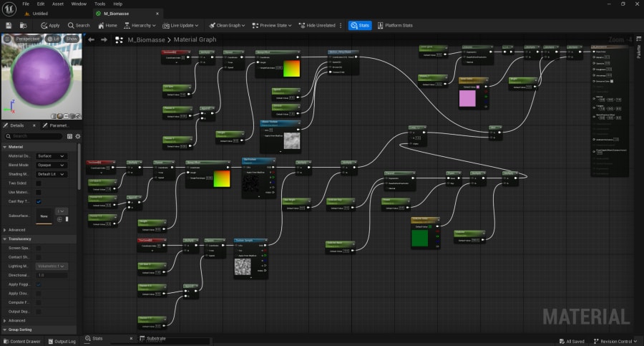Close the Details panel tab

[34, 125]
